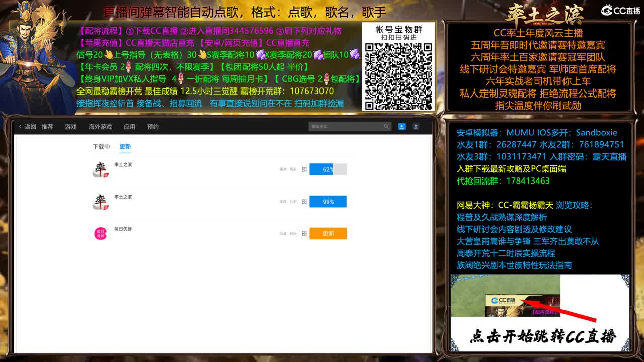The image size is (644, 362).
Task: Click the CC直播 logo in overlay corner
Action: pos(621,11)
